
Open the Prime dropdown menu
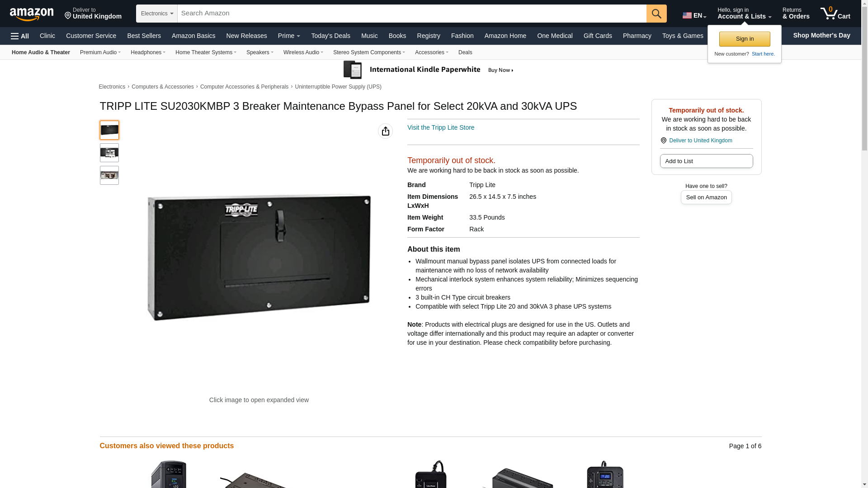[289, 36]
